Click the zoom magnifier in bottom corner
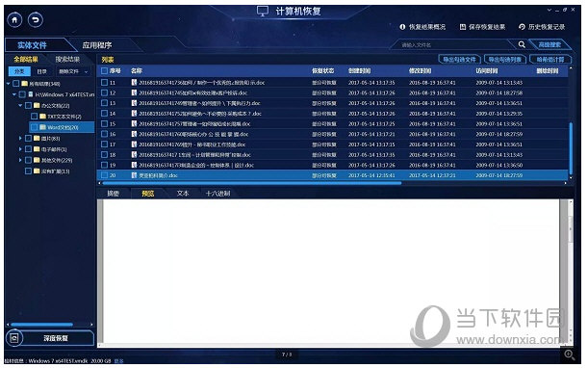Viewport: 588px width, 368px height. coord(570,355)
